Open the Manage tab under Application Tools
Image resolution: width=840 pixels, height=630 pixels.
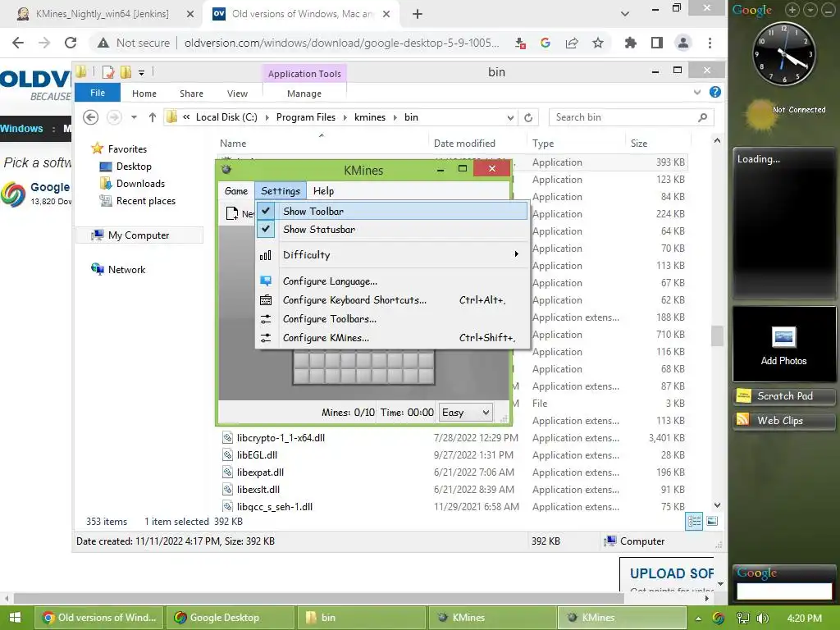coord(304,94)
